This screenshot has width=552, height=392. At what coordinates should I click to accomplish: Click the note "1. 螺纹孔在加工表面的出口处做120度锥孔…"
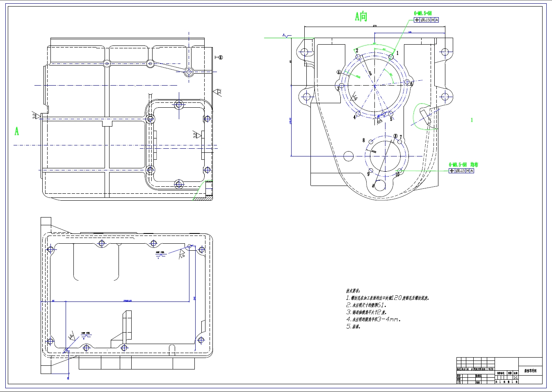point(388,298)
